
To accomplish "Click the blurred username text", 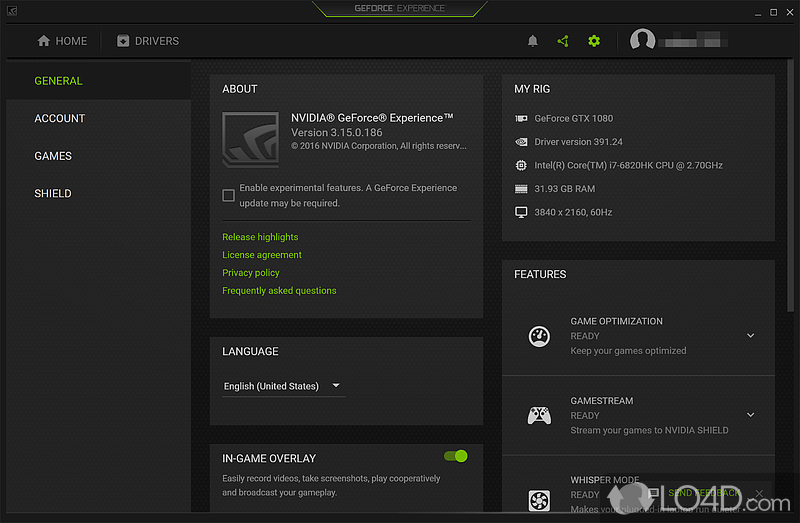I will click(692, 40).
